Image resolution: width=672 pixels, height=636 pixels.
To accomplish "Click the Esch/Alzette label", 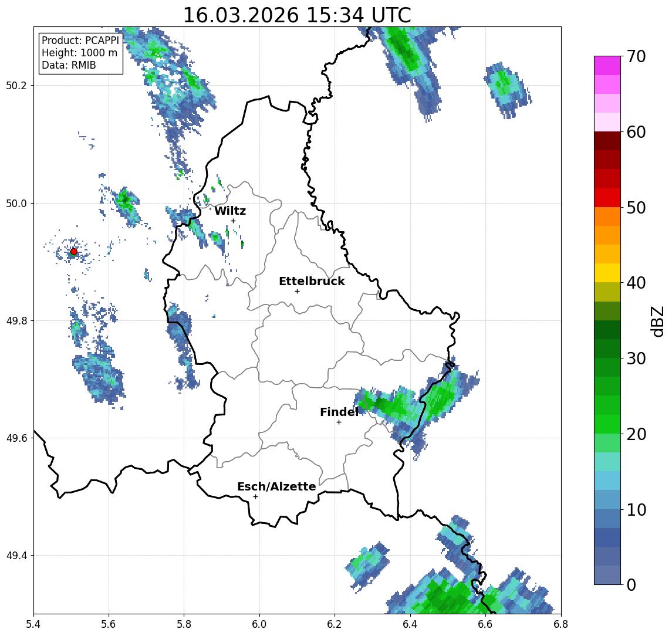I will 276,486.
